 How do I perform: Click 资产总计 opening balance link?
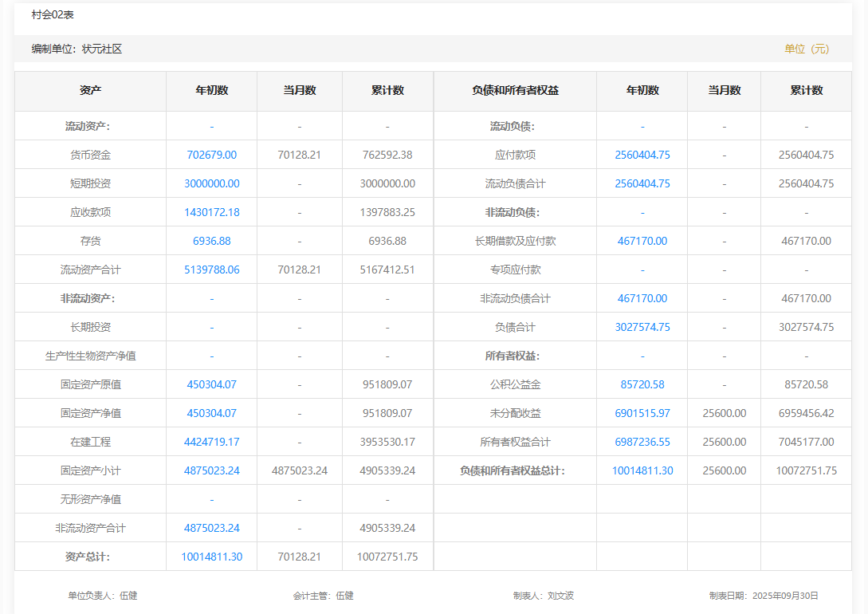(211, 557)
